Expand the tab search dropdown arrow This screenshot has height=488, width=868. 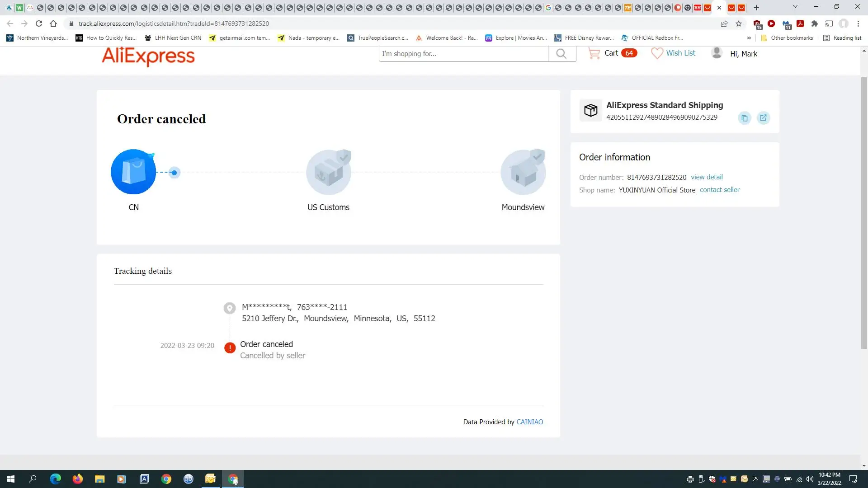795,7
